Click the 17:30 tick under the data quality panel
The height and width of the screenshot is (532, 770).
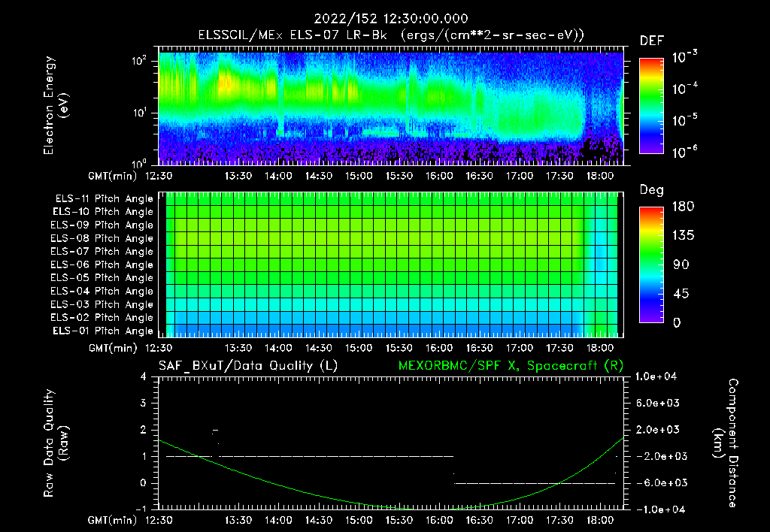(x=559, y=520)
